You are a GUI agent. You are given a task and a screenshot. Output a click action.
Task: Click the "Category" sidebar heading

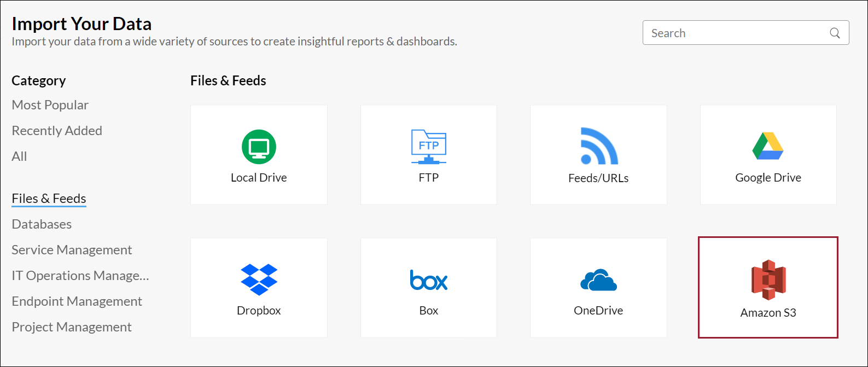39,81
